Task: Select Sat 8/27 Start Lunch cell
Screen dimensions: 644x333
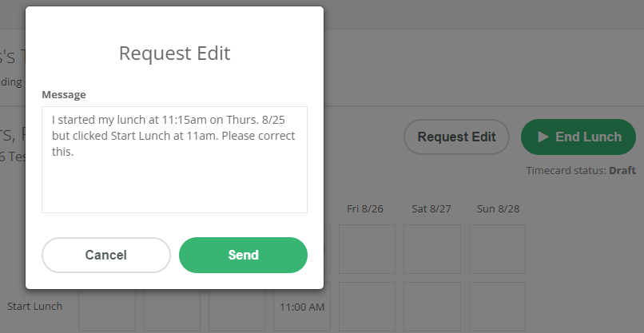Action: tap(432, 307)
